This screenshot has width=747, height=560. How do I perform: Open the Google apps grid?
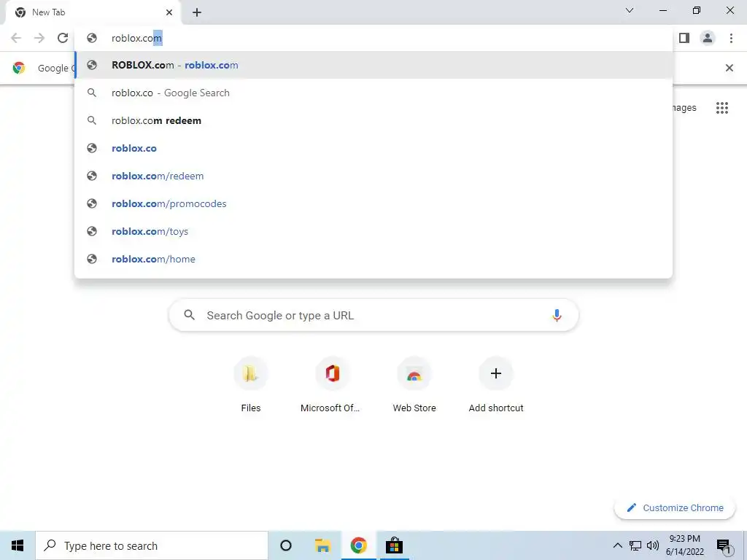click(x=721, y=108)
